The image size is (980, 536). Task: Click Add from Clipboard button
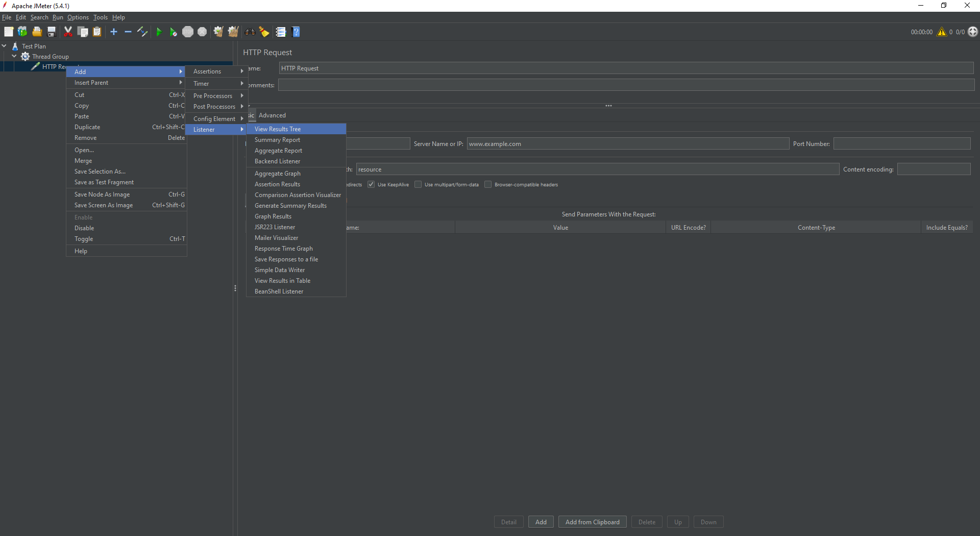pyautogui.click(x=592, y=522)
